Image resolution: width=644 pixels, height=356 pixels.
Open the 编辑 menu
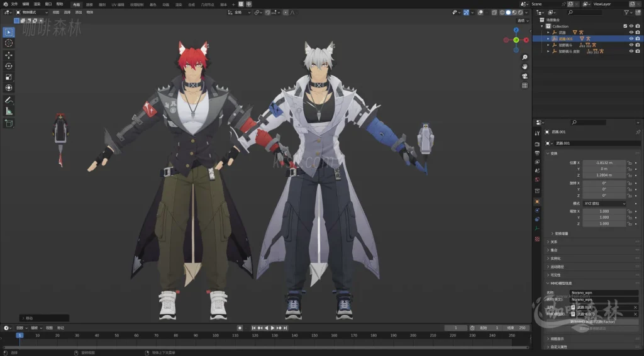tap(25, 4)
